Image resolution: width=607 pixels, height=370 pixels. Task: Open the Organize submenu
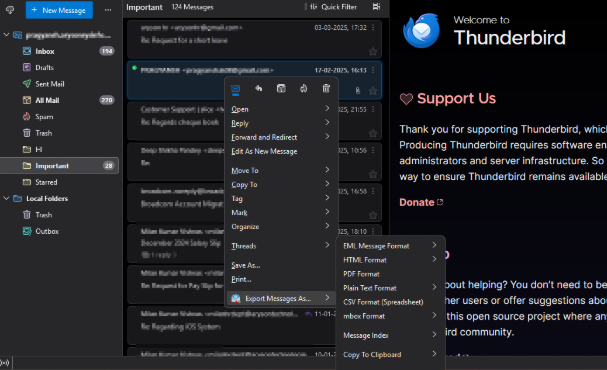tap(281, 226)
